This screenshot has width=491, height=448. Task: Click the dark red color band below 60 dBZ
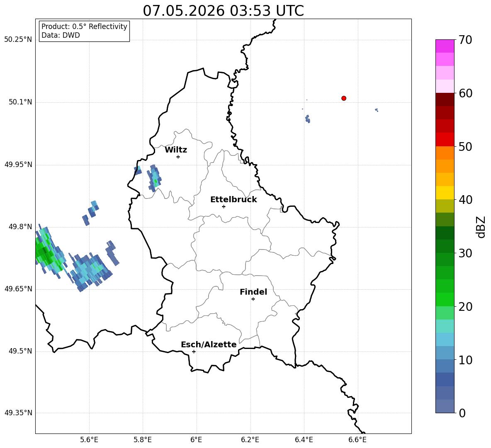pos(445,99)
